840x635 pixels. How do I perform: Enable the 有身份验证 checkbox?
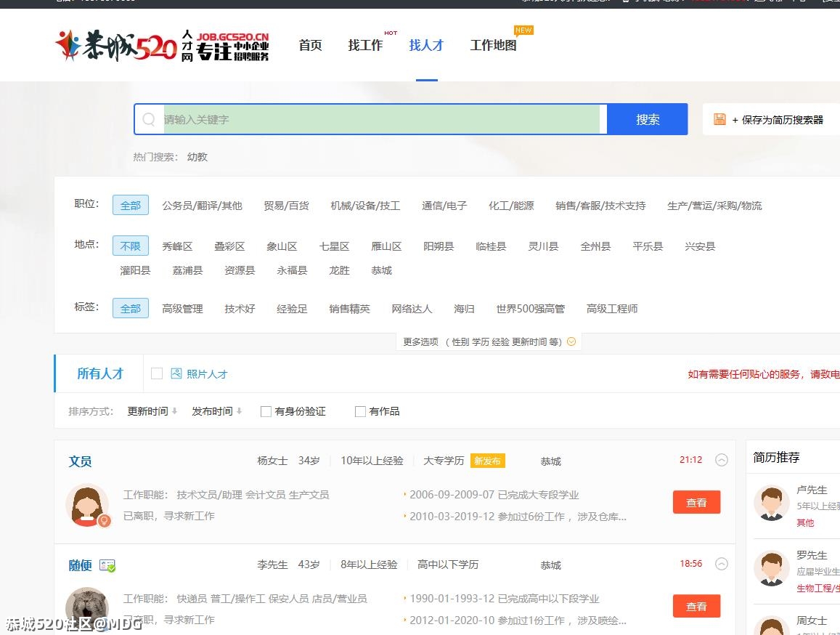tap(266, 411)
